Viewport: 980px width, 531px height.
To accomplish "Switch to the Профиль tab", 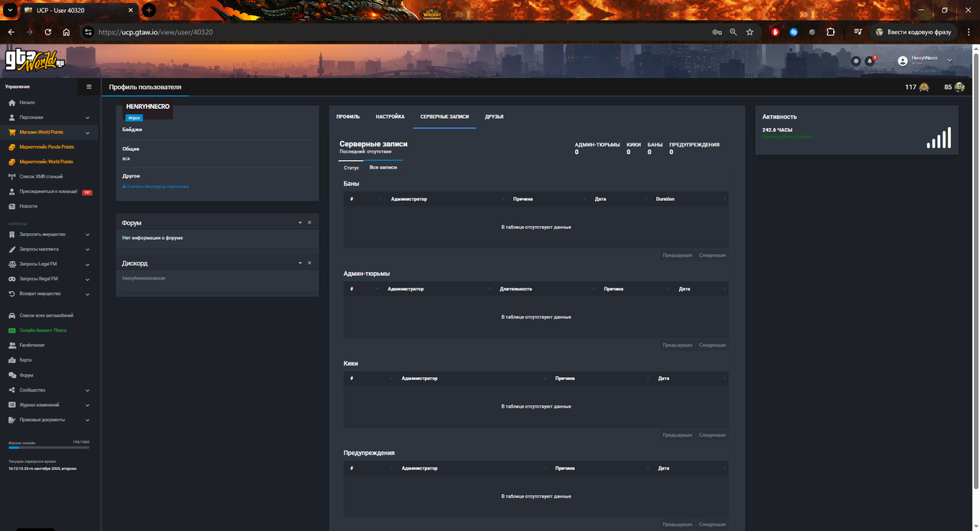I will (x=348, y=117).
